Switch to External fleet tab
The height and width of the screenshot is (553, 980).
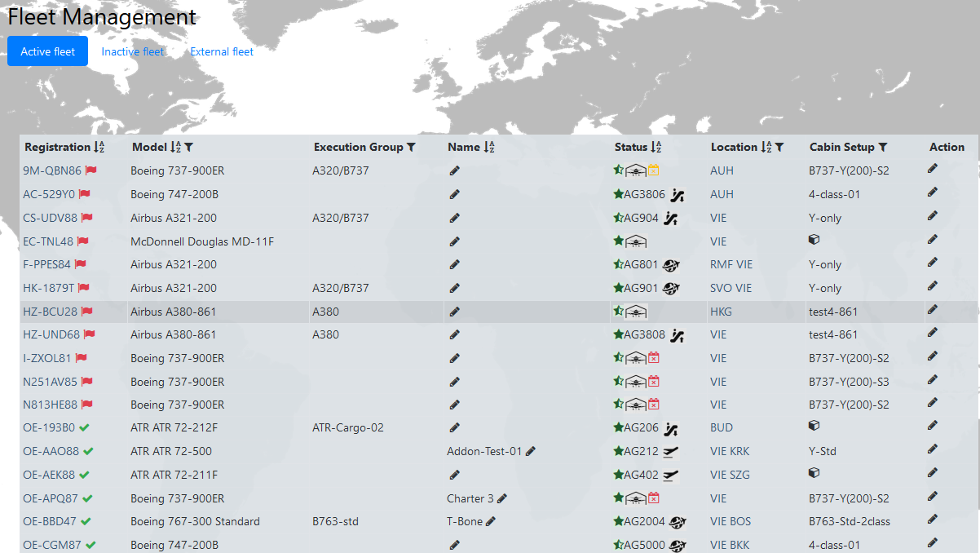222,51
